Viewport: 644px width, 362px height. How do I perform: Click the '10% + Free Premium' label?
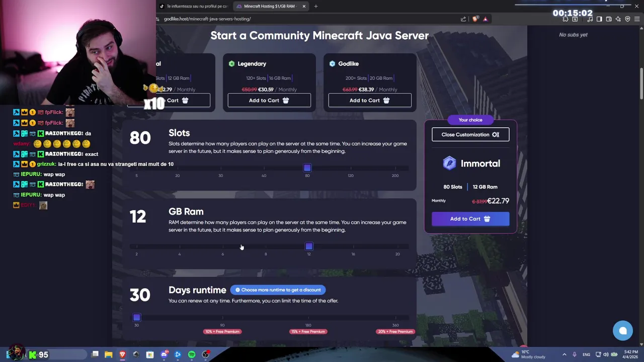(222, 332)
